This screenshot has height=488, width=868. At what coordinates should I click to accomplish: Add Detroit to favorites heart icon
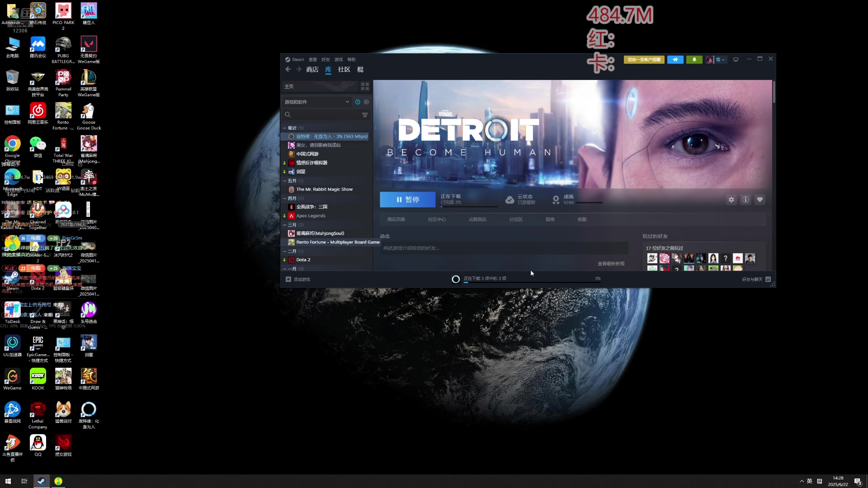tap(760, 200)
